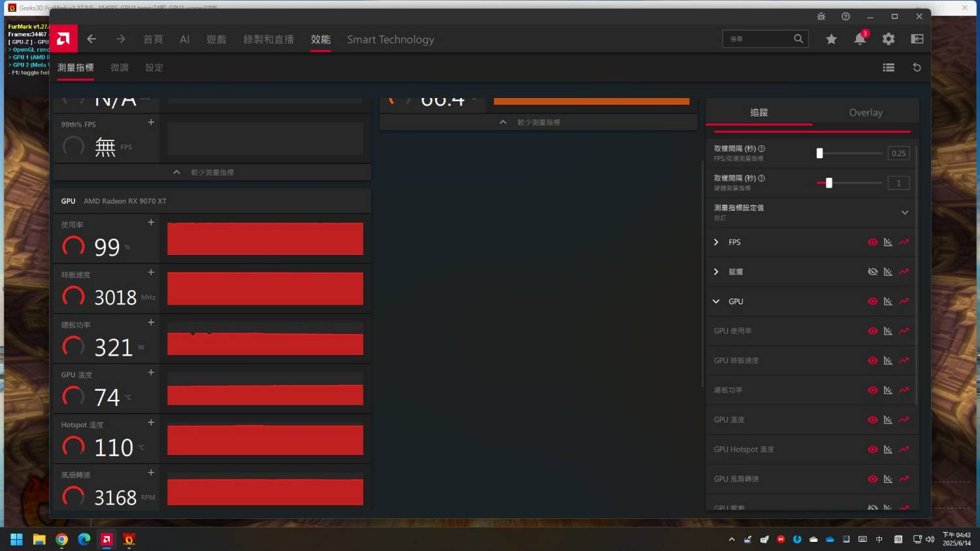Screen dimensions: 980x551
Task: Expand the FPS tracking group
Action: [716, 242]
